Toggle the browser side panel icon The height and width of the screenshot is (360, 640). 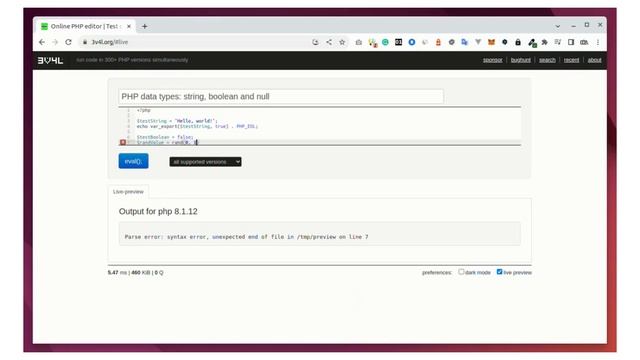click(x=571, y=42)
